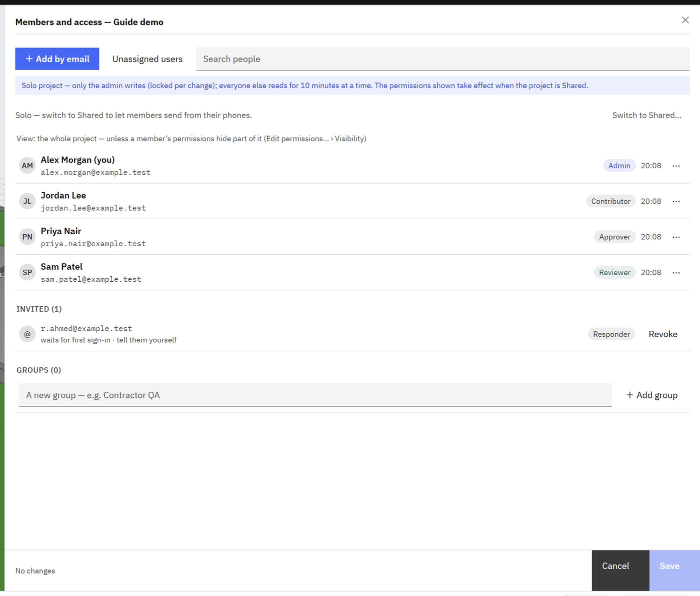The image size is (700, 596).
Task: Click the 20:08 time in Sam Patel's row
Action: (651, 272)
